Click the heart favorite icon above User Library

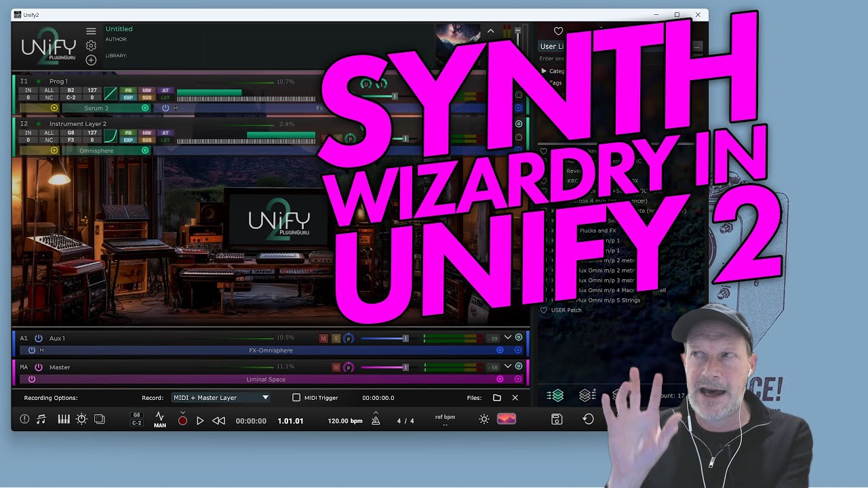point(558,31)
